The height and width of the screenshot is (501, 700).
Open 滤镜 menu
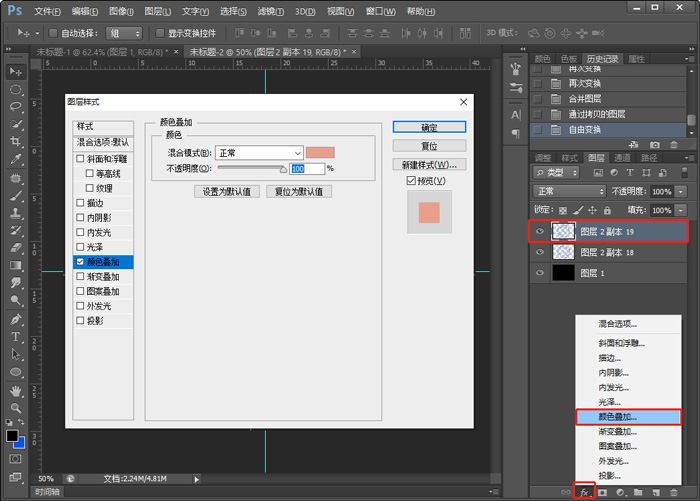click(271, 11)
